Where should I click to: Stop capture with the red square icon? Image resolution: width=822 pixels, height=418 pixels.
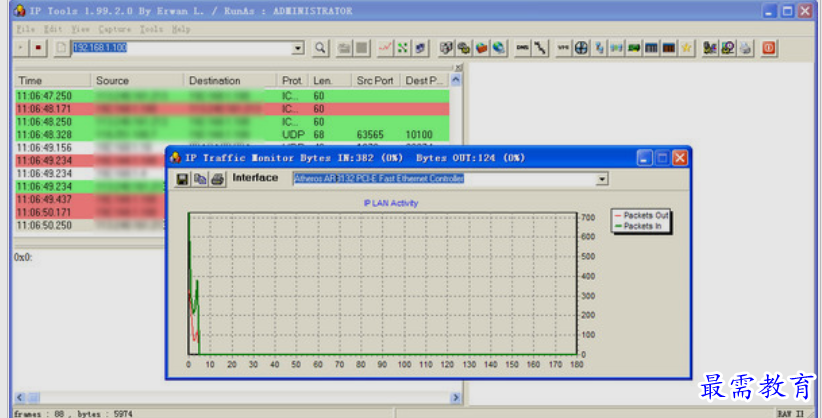(38, 48)
